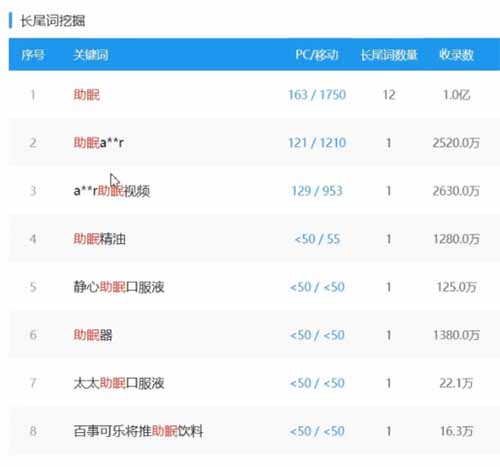Viewport: 500px width, 467px height.
Task: Click long-tail count 1 in 助眠a**r row
Action: [x=389, y=143]
